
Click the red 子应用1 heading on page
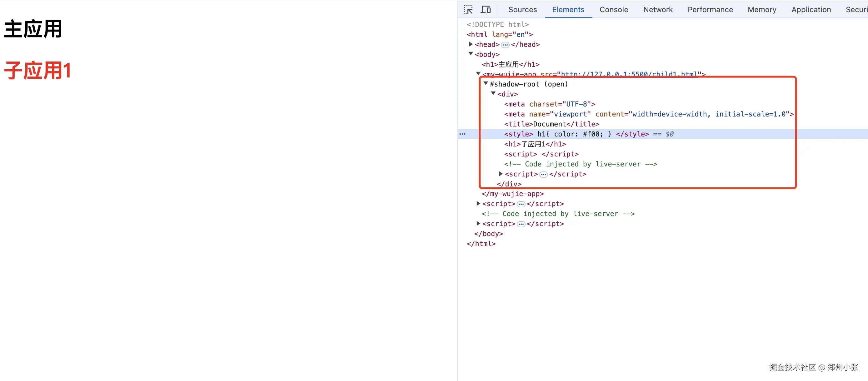38,71
